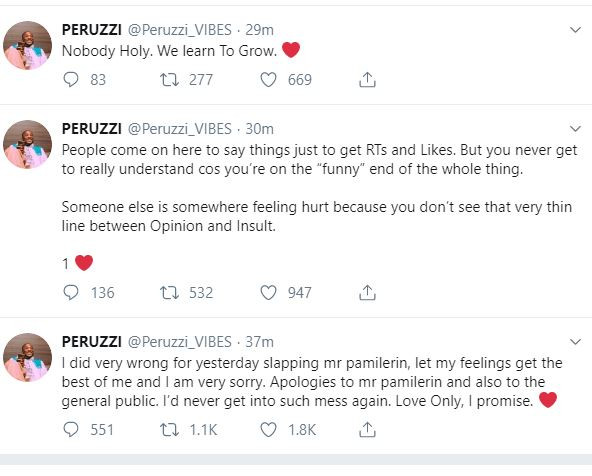Like the "Nobody Holy" tweet with 669 likes

pyautogui.click(x=268, y=80)
